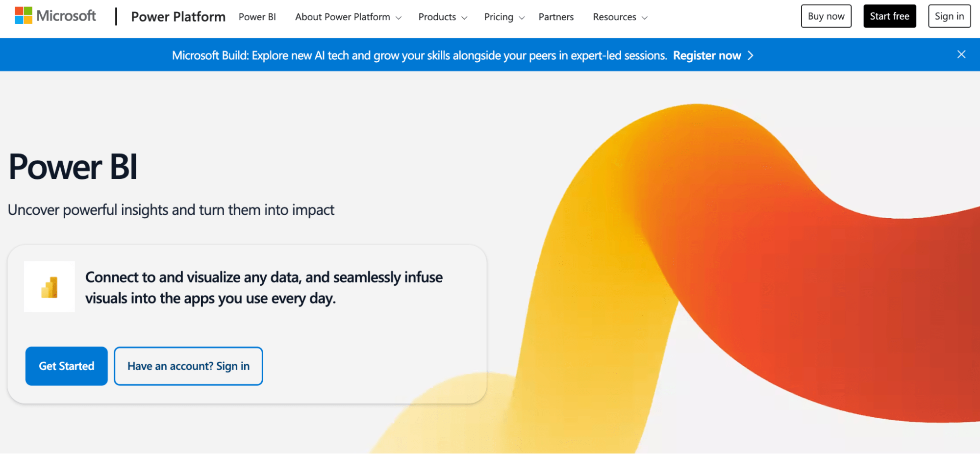Open the Pricing dropdown
This screenshot has height=454, width=980.
click(504, 17)
